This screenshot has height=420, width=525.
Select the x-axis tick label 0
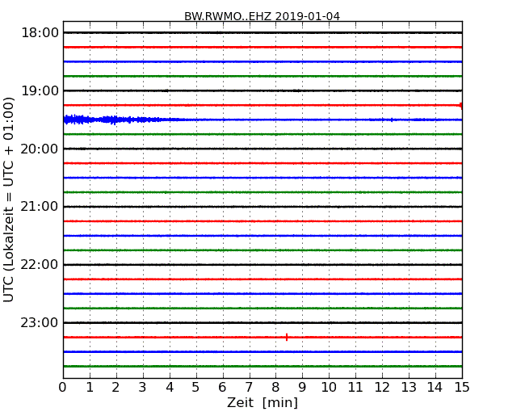click(63, 388)
